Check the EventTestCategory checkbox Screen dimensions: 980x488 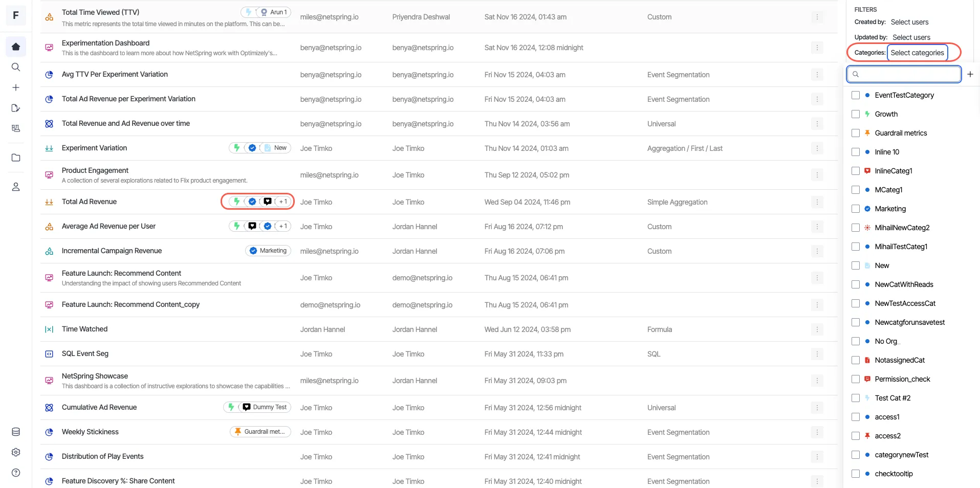click(x=856, y=95)
